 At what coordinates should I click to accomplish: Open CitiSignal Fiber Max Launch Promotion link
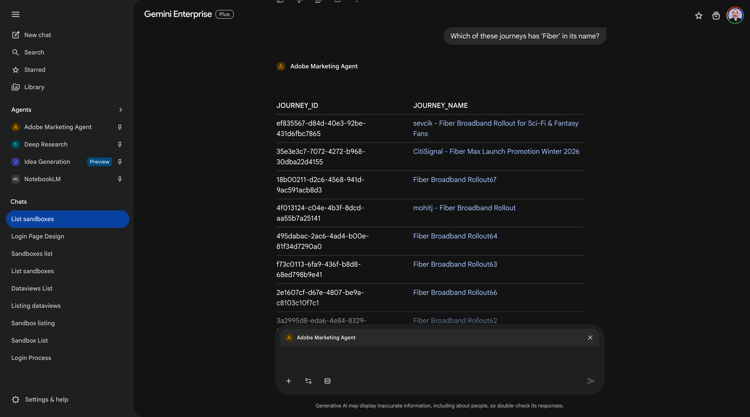(496, 152)
